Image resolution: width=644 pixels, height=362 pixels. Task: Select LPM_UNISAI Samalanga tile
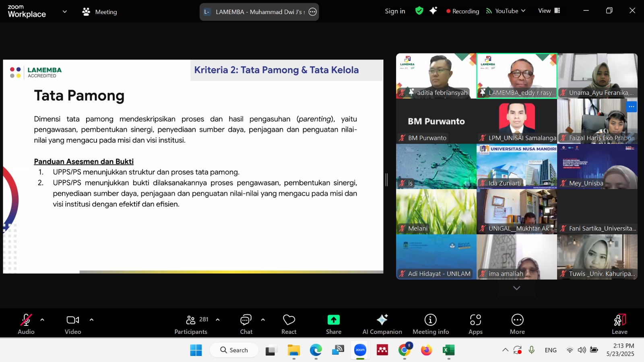pyautogui.click(x=517, y=121)
